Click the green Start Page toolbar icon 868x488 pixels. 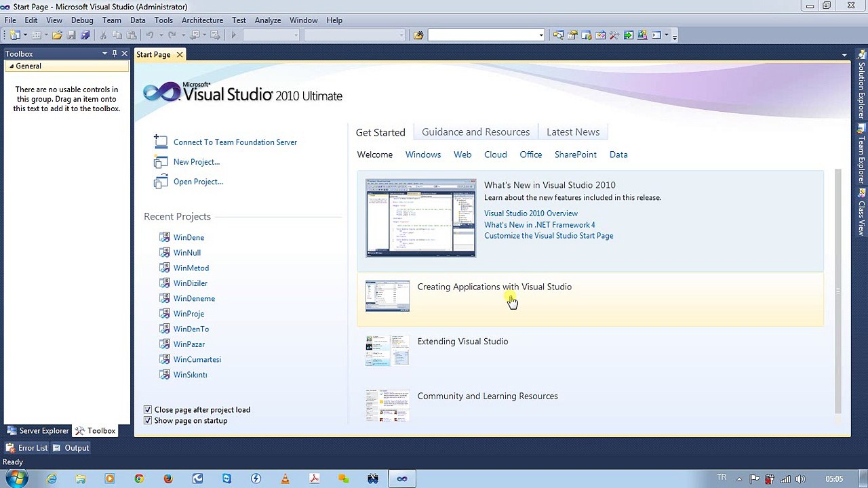pos(629,35)
